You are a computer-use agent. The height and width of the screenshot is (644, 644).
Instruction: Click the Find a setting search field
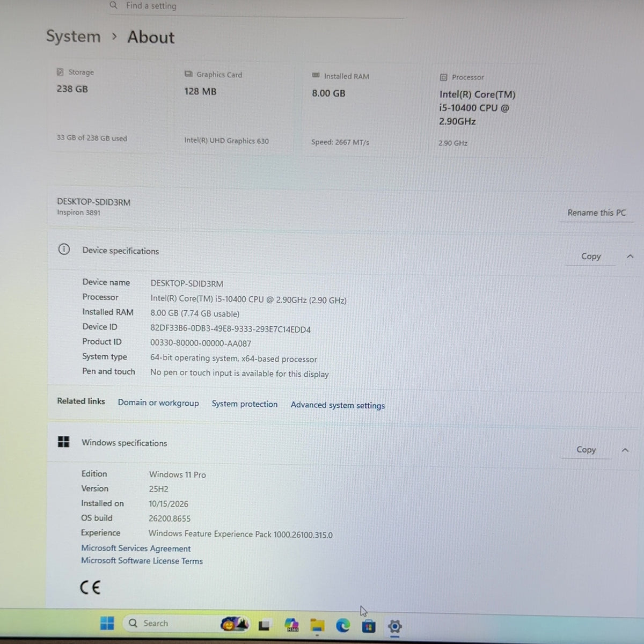click(256, 6)
